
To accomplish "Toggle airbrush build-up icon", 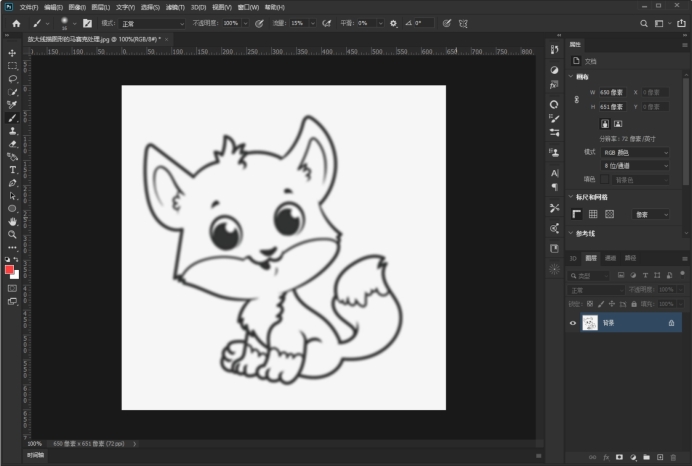I will [327, 23].
